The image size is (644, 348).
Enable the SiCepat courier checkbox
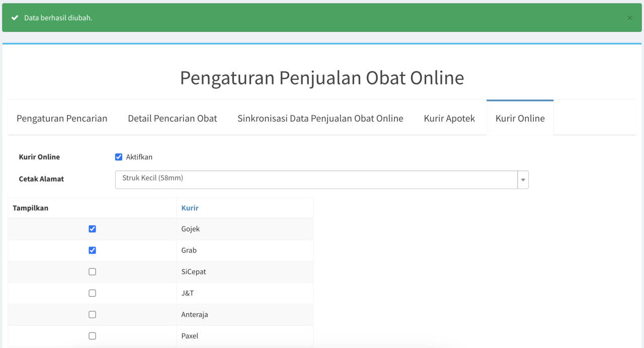[x=92, y=272]
